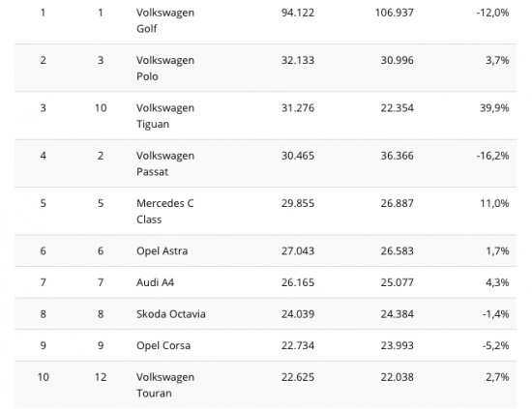Image resolution: width=532 pixels, height=409 pixels.
Task: Click the -5,2% change for Opel Corsa
Action: pyautogui.click(x=495, y=345)
